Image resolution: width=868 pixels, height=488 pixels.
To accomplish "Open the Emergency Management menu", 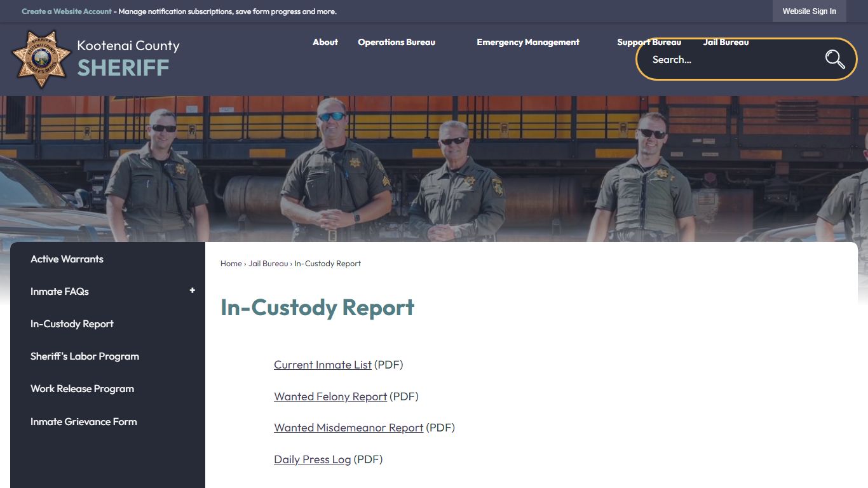I will tap(527, 42).
